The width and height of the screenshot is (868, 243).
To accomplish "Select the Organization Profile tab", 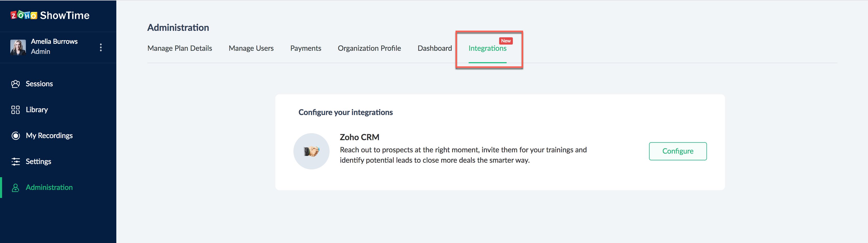I will click(x=369, y=48).
